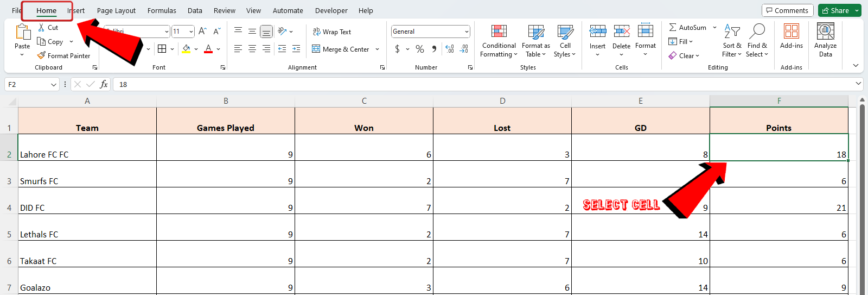Apply Percent Style format
Viewport: 868px width, 295px height.
[x=420, y=49]
